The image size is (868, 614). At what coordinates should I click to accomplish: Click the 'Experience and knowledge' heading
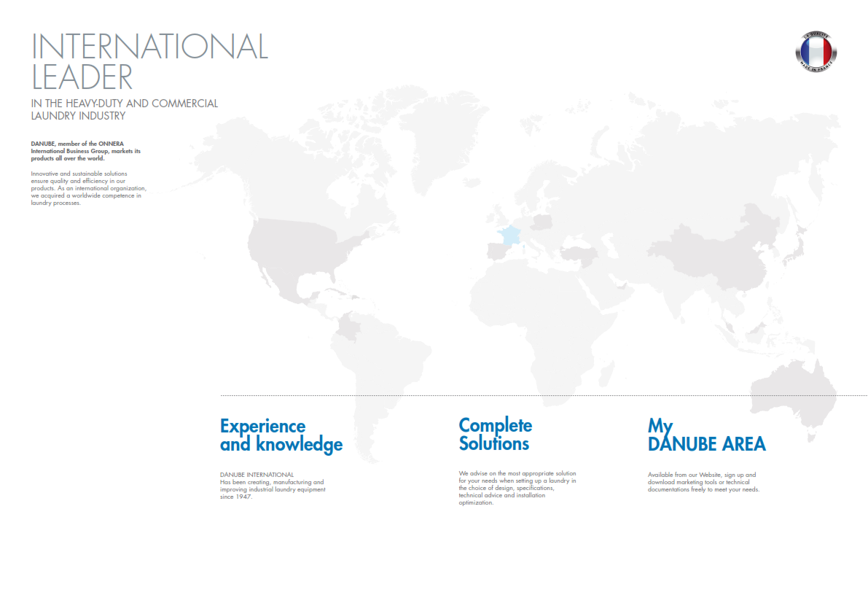[281, 436]
